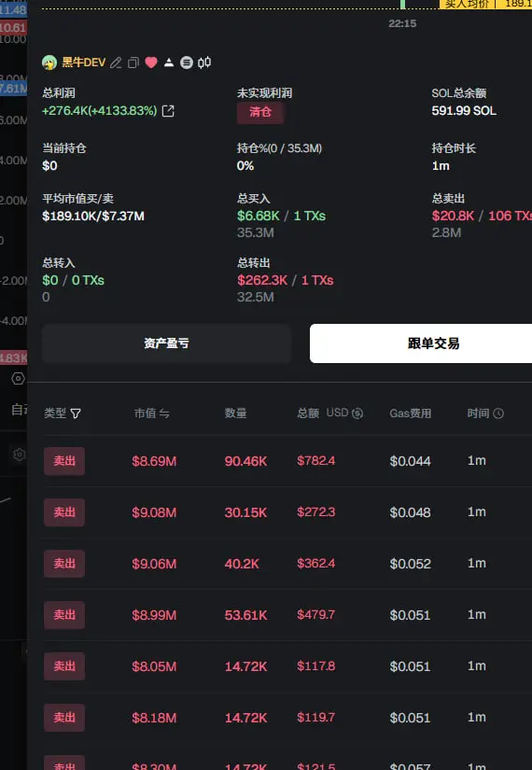The image size is (532, 770).
Task: Click the 总额 column header label
Action: (x=309, y=413)
